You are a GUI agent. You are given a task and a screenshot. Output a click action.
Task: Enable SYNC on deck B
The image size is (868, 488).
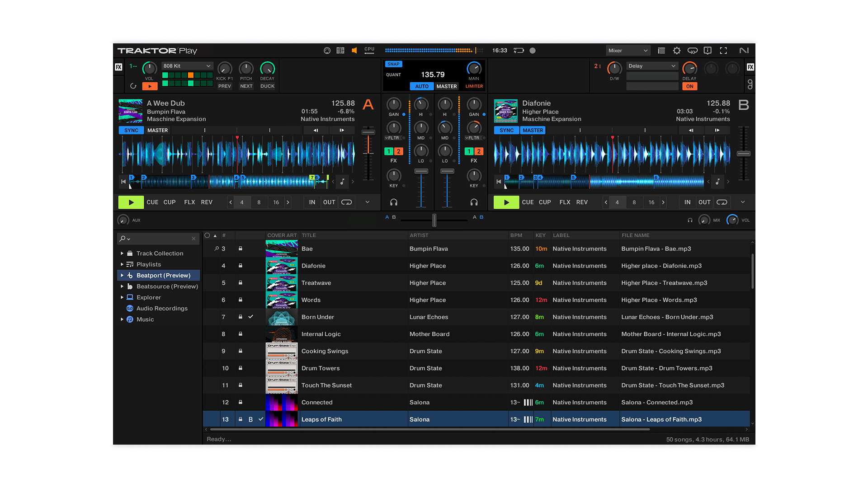click(x=506, y=130)
